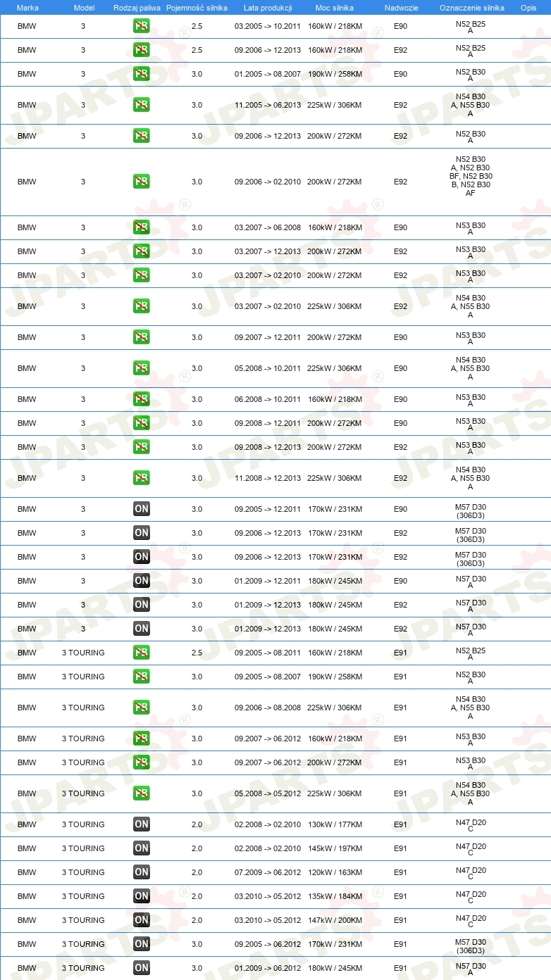
Task: Click N47 D20 C code in 130kW row
Action: coord(471,827)
